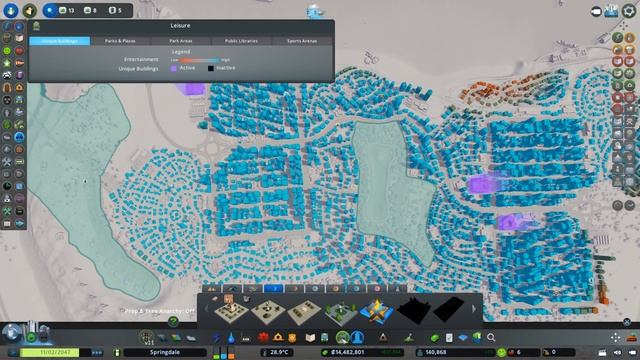Click the zoning demand RCI bars
This screenshot has height=360, width=640.
point(224,353)
